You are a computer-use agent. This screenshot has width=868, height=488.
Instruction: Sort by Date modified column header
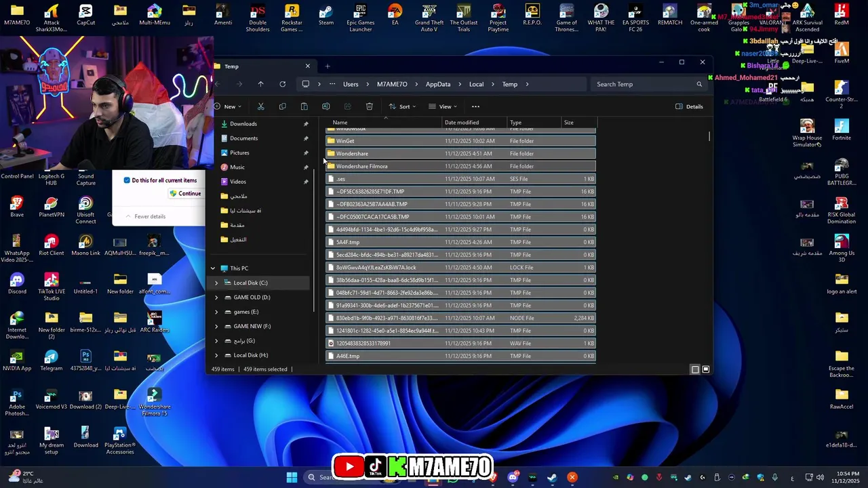click(x=474, y=123)
